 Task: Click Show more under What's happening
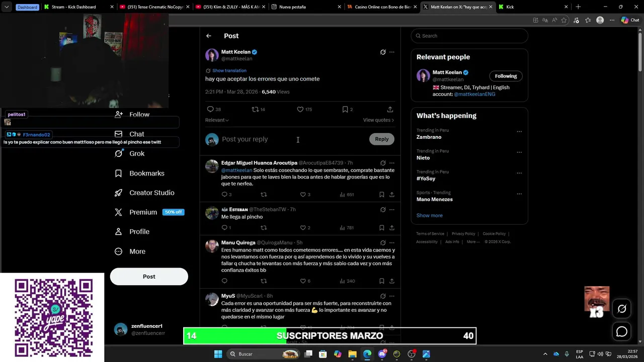429,215
